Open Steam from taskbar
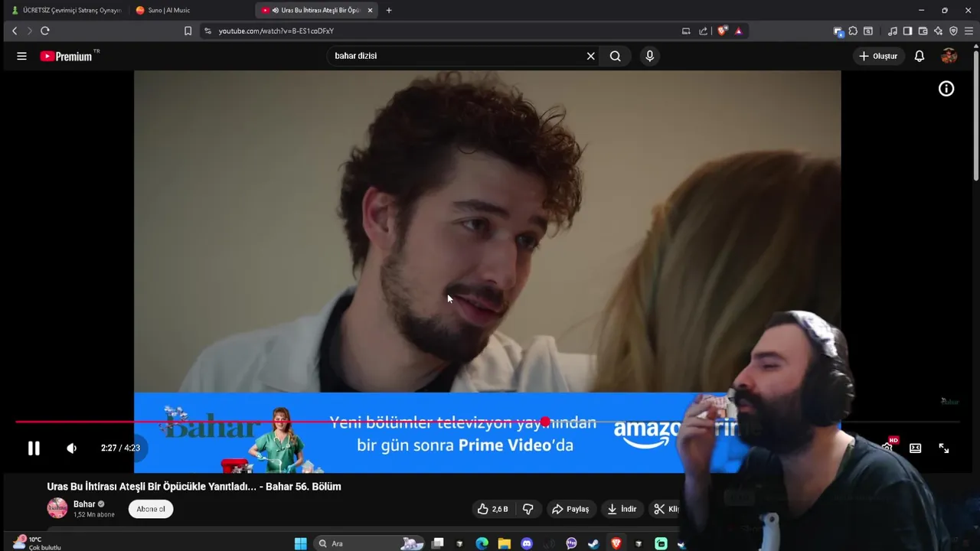 pyautogui.click(x=593, y=543)
